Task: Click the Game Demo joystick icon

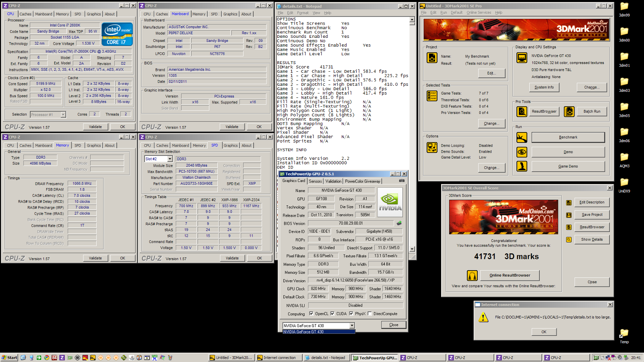Action: click(x=522, y=166)
